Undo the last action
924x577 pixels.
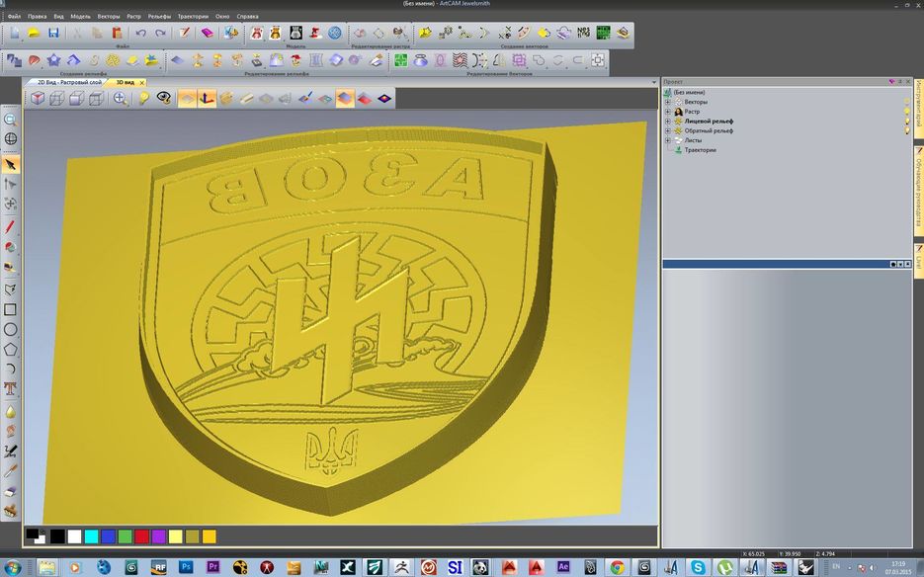coord(141,33)
